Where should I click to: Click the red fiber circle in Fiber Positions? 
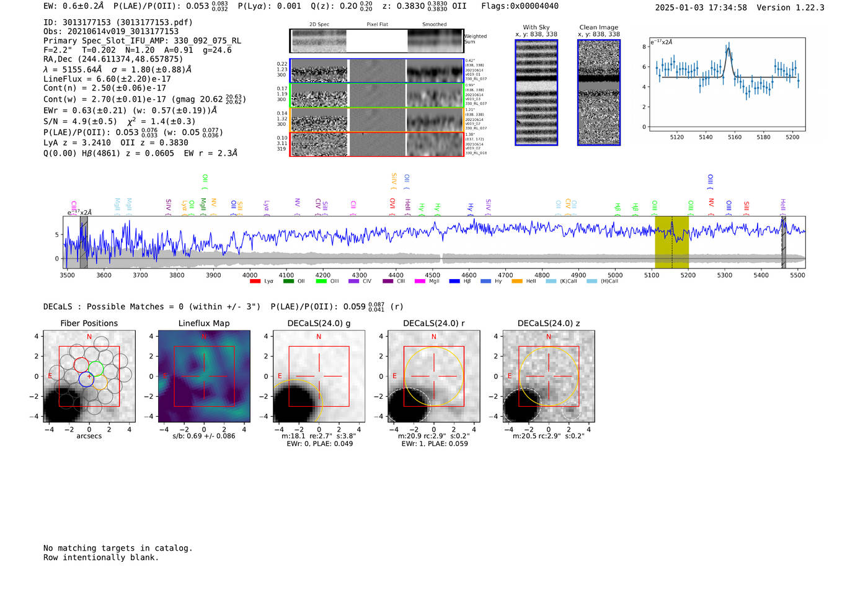[81, 365]
